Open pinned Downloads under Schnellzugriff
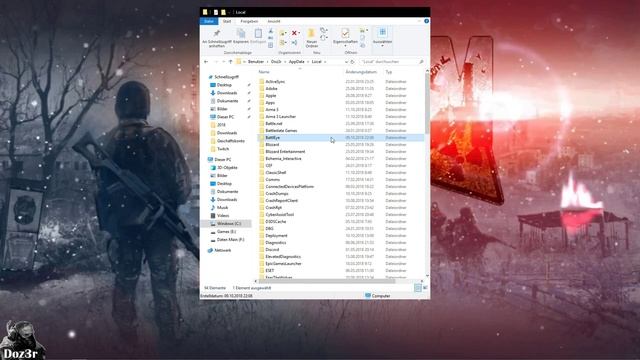Screen dimensions: 640x360 (227, 93)
